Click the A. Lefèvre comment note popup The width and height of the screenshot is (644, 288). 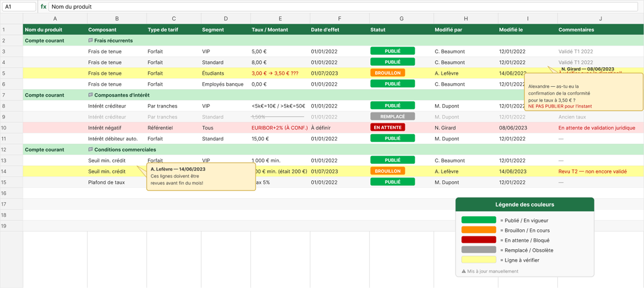point(201,177)
